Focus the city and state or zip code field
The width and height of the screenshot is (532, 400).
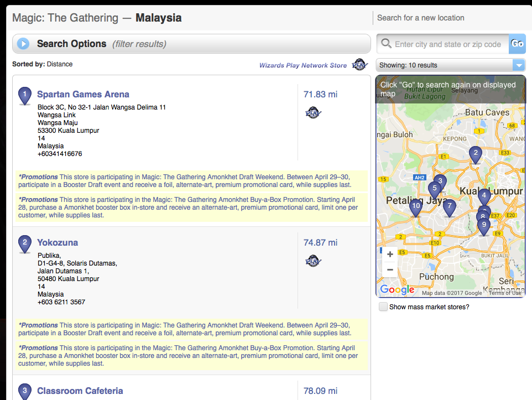click(448, 44)
